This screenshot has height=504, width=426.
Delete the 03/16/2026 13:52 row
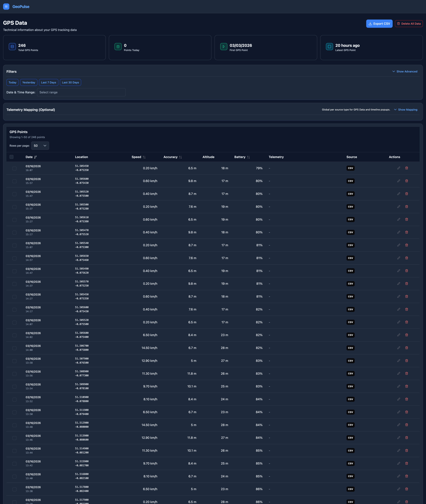click(x=407, y=399)
